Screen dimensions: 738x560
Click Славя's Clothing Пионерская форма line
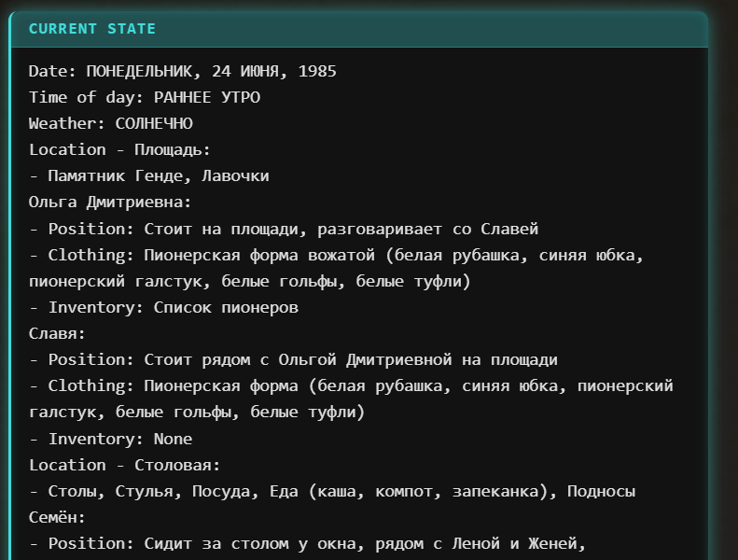click(x=351, y=399)
